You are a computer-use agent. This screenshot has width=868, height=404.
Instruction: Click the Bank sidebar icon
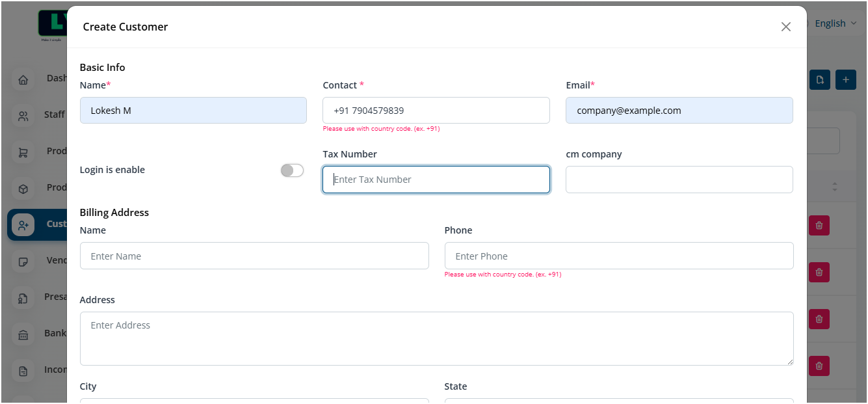coord(23,334)
